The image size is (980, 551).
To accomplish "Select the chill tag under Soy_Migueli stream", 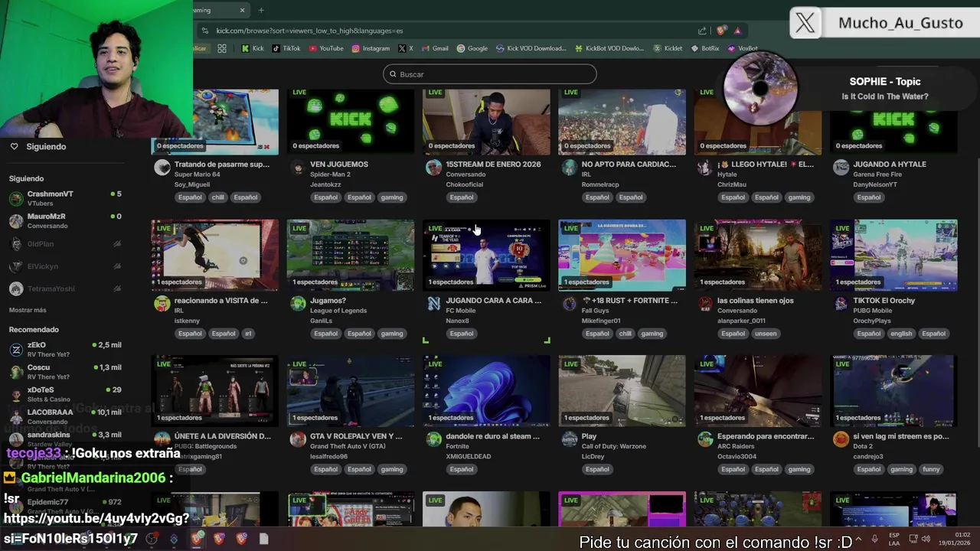I will [x=218, y=197].
